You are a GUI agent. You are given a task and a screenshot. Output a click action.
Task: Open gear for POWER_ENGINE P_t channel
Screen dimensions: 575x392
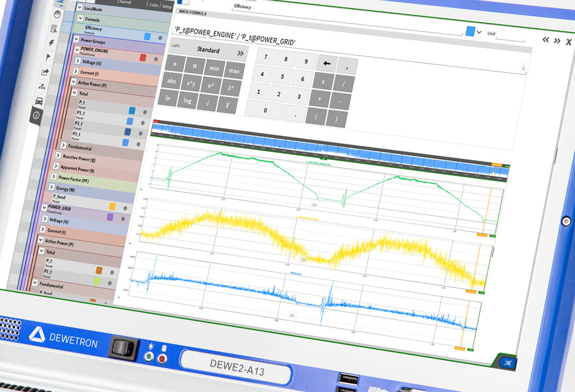click(145, 112)
